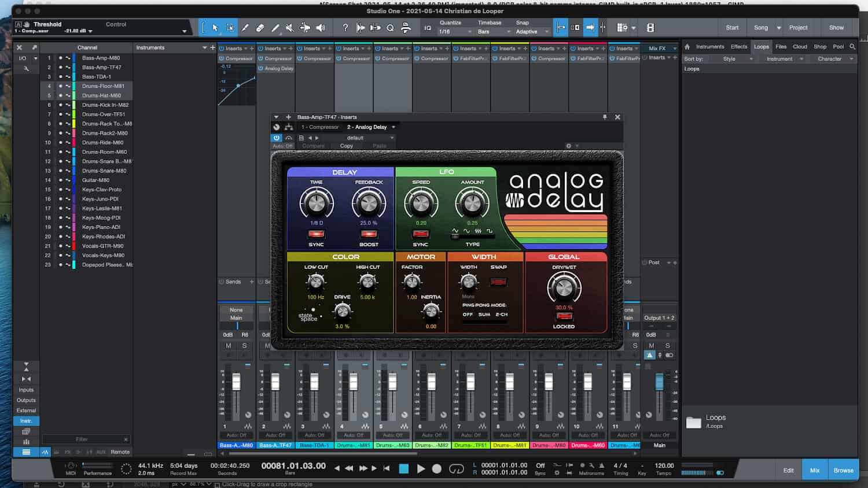Image resolution: width=868 pixels, height=488 pixels.
Task: Show Outputs in console sidebar
Action: (26, 400)
